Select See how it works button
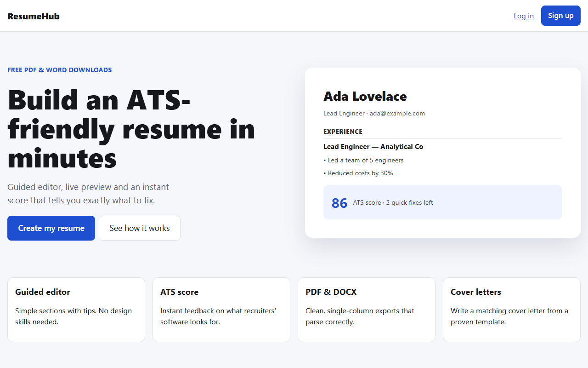588x368 pixels. [140, 228]
